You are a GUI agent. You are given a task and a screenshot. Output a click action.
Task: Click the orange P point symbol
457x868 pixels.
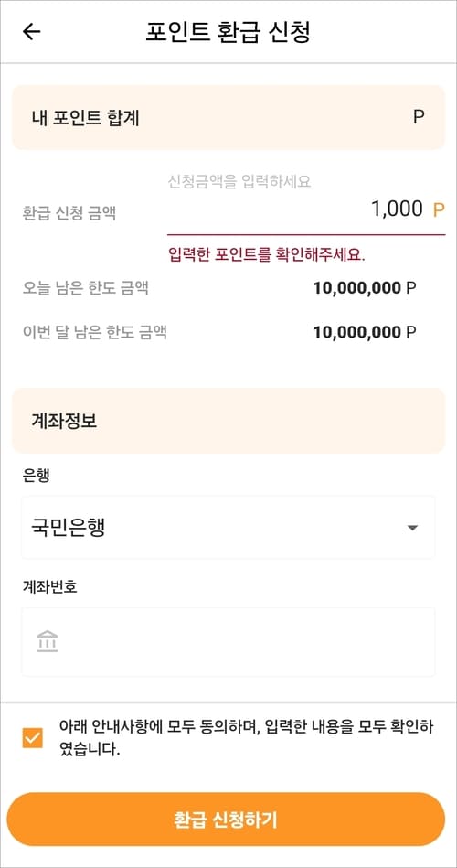439,210
